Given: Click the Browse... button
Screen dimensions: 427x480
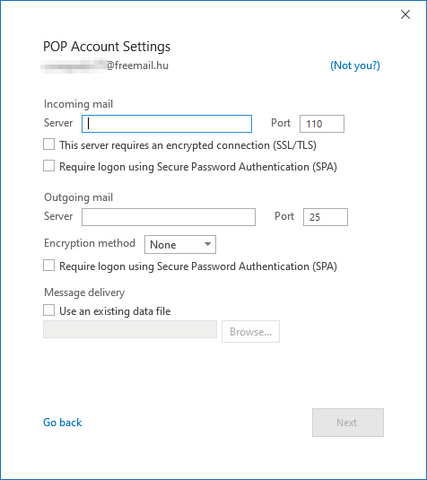Looking at the screenshot, I should [251, 332].
